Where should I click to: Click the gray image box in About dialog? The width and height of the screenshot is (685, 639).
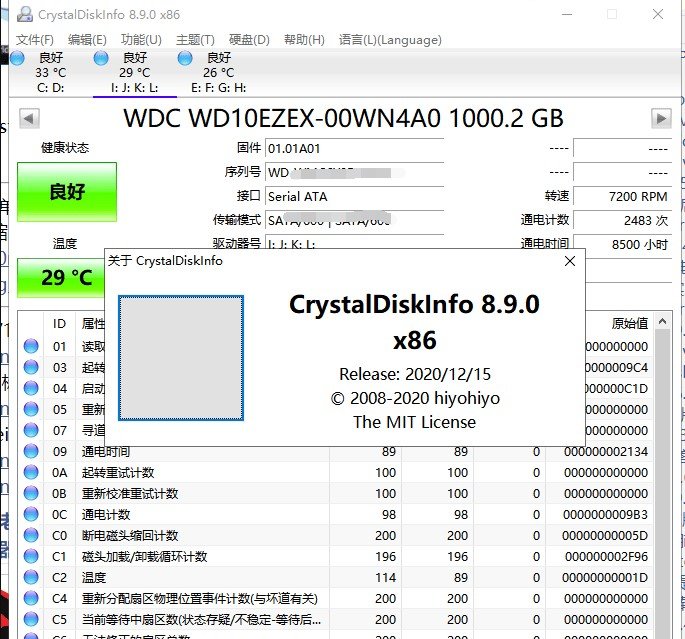coord(181,358)
